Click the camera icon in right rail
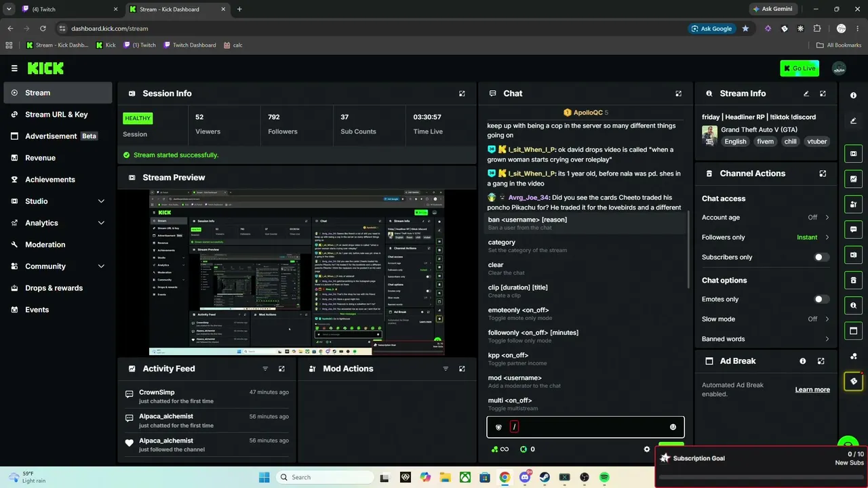The height and width of the screenshot is (488, 868). [854, 255]
